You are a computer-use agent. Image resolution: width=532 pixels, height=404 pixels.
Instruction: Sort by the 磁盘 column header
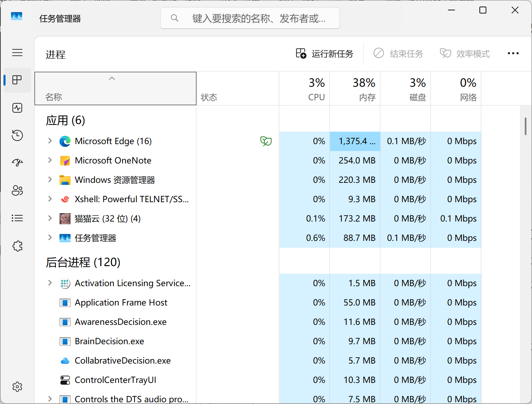(x=405, y=88)
